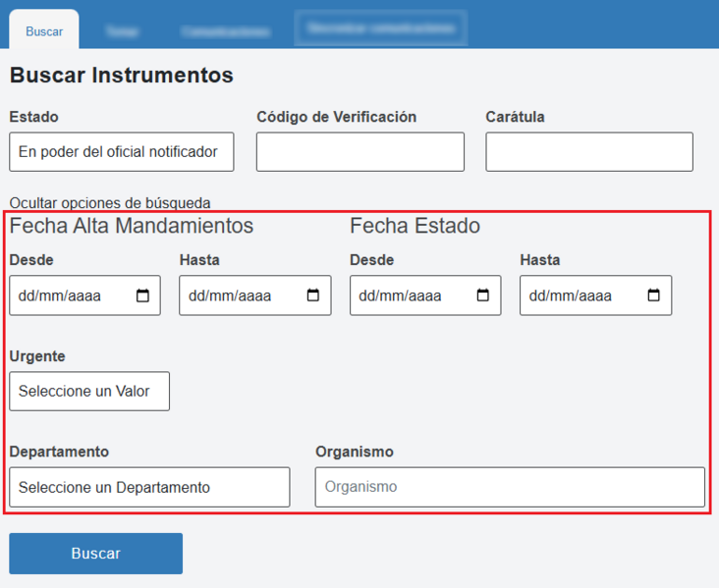
Task: Open calendar for Fecha Estado Hasta
Action: (x=653, y=295)
